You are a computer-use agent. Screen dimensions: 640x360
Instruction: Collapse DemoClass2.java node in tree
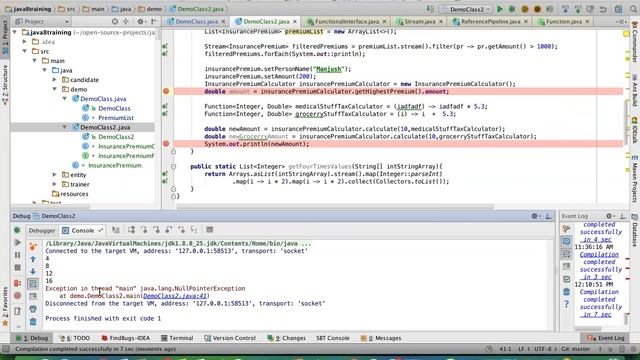pyautogui.click(x=64, y=127)
